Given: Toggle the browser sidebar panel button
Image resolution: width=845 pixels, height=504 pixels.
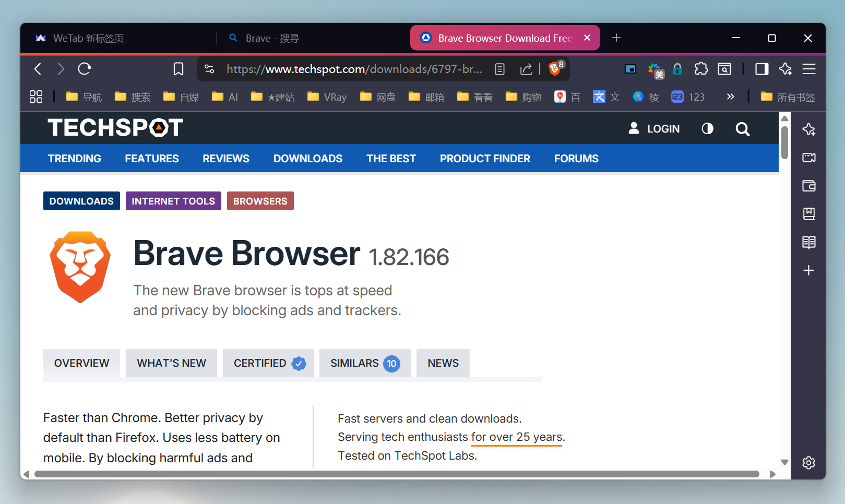Looking at the screenshot, I should pyautogui.click(x=761, y=69).
